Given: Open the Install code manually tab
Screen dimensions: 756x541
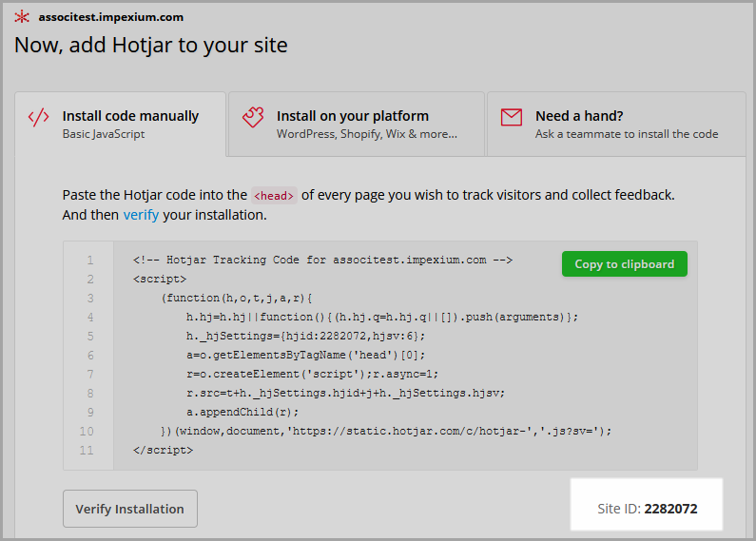Looking at the screenshot, I should (x=120, y=124).
